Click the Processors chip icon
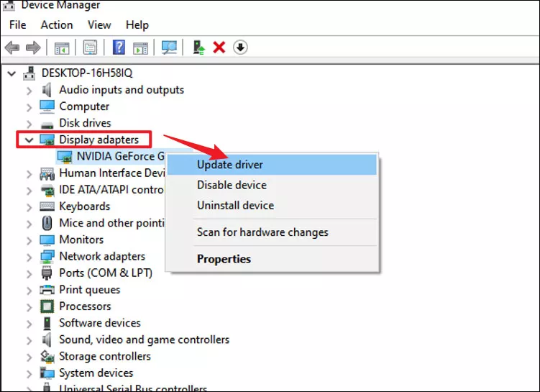 (47, 306)
